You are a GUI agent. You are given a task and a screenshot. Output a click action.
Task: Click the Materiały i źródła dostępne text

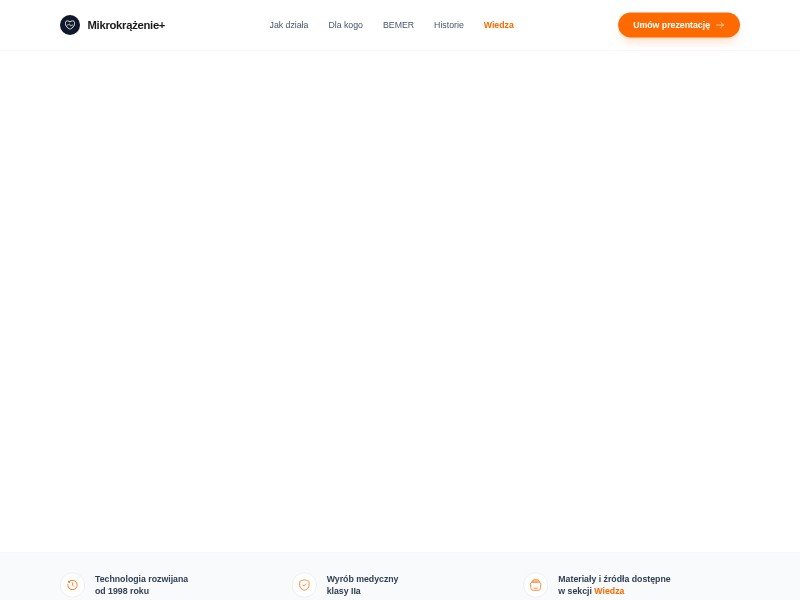click(614, 579)
